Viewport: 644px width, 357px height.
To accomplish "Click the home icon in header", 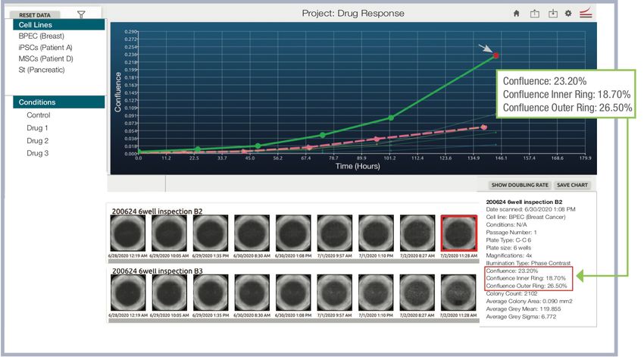I will pos(516,14).
